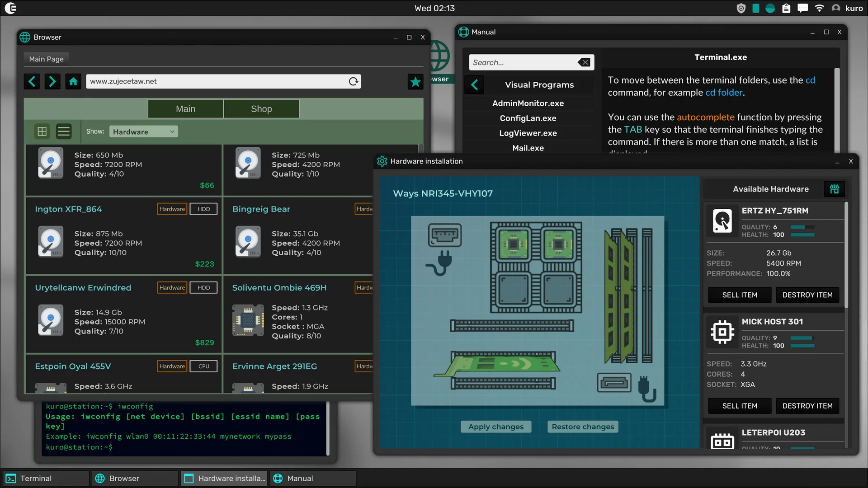Toggle list view in the shop listing
This screenshot has width=868, height=488.
click(63, 131)
